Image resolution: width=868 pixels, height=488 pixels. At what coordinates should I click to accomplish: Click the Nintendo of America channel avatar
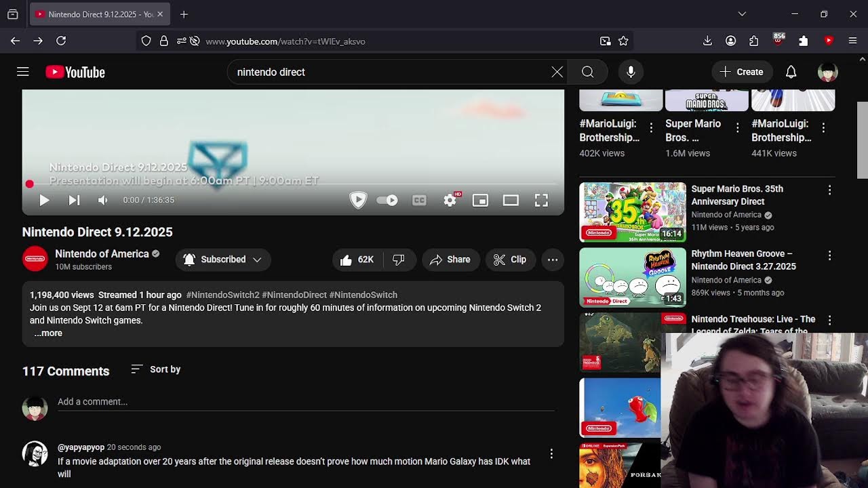pyautogui.click(x=35, y=259)
